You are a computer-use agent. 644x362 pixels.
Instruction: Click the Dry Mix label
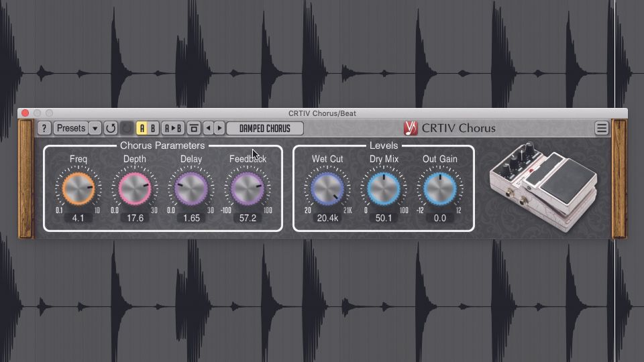click(384, 159)
